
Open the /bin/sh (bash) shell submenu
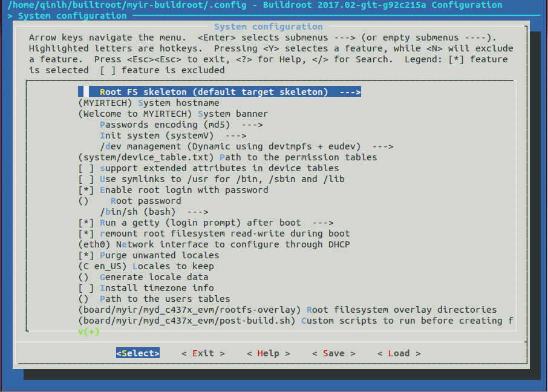(x=151, y=211)
